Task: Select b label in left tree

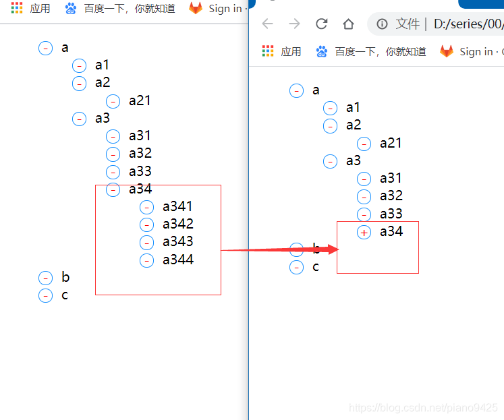Action: pos(65,277)
